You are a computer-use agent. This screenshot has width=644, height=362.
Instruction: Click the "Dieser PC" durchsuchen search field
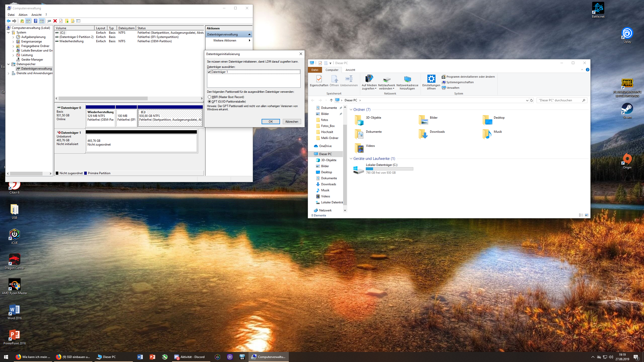pyautogui.click(x=558, y=100)
